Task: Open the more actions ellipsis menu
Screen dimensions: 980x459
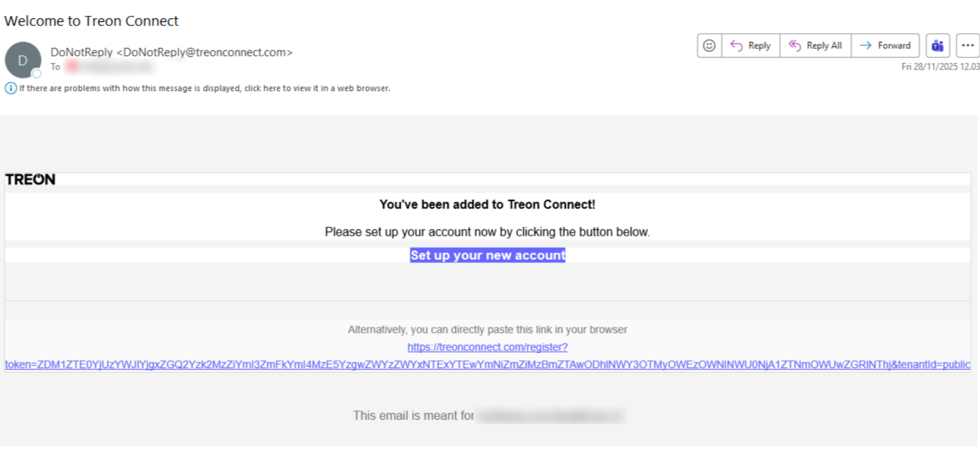Action: click(x=967, y=45)
